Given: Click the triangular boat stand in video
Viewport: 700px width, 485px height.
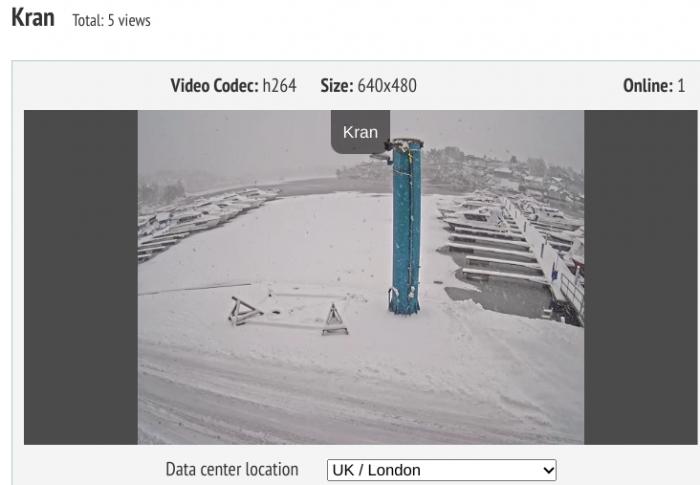Looking at the screenshot, I should tap(244, 310).
